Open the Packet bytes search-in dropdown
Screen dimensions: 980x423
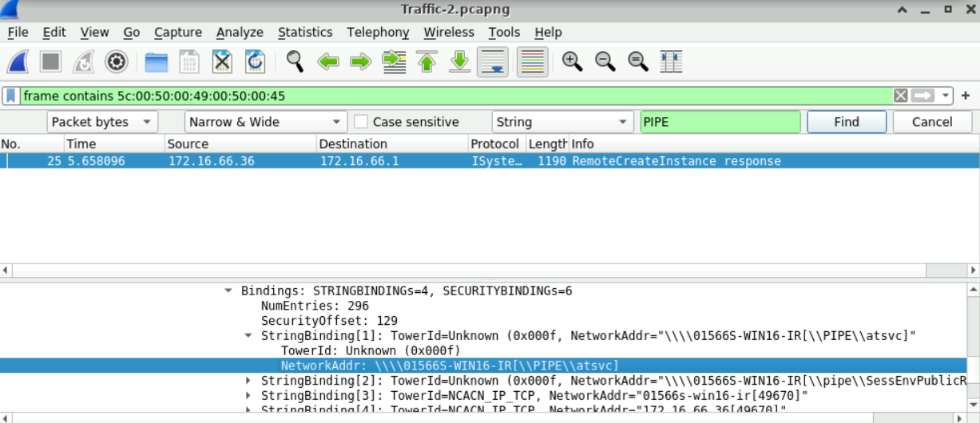[x=102, y=122]
